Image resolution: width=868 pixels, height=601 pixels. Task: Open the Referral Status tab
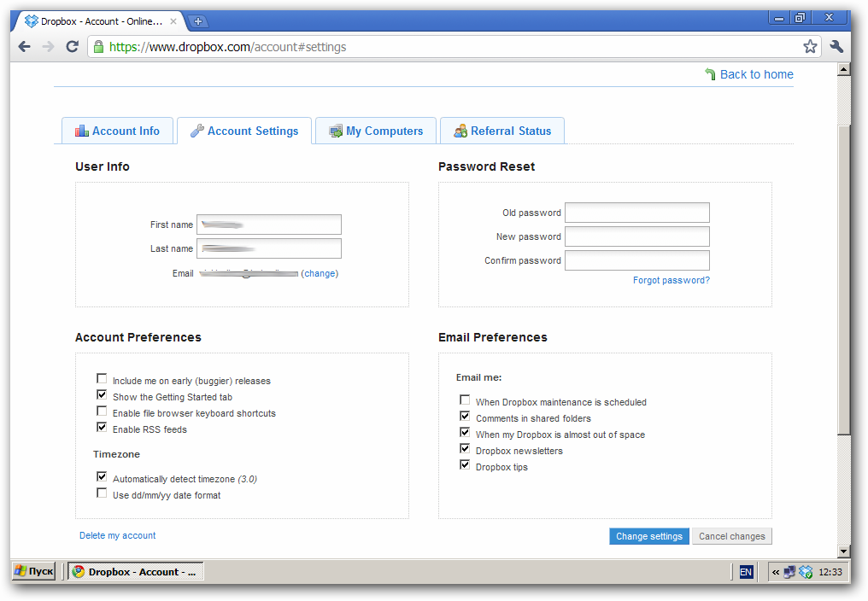[x=502, y=131]
